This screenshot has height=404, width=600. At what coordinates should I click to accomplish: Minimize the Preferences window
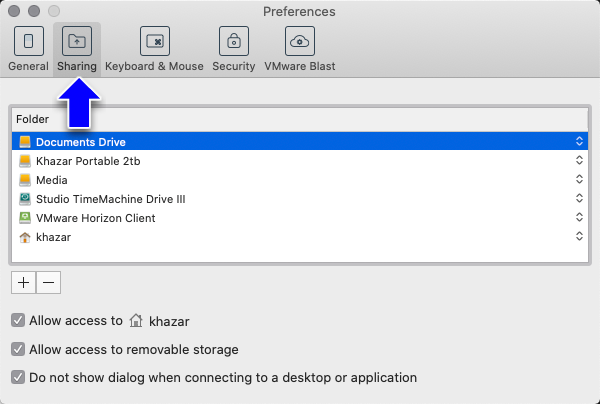pos(34,11)
